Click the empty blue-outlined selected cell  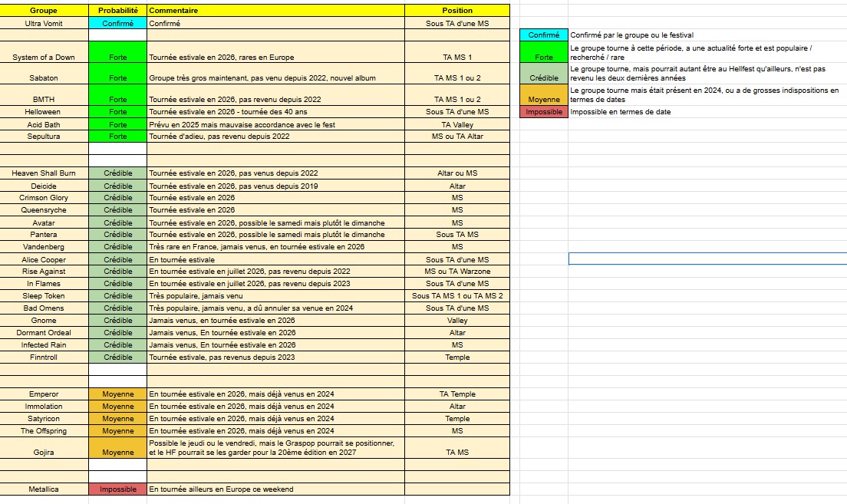point(707,259)
